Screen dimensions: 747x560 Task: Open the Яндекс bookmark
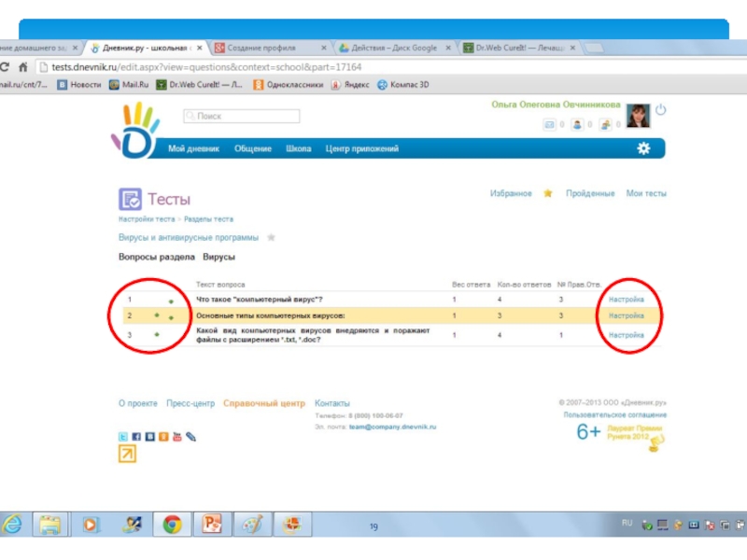click(350, 85)
